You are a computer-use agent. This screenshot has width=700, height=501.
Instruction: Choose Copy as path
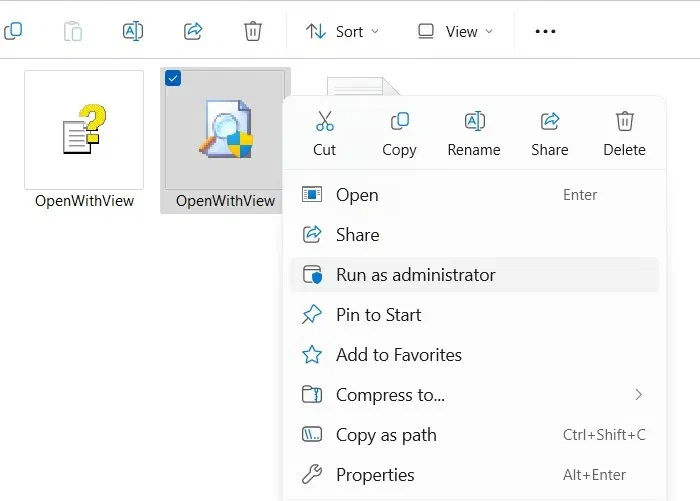pyautogui.click(x=474, y=434)
